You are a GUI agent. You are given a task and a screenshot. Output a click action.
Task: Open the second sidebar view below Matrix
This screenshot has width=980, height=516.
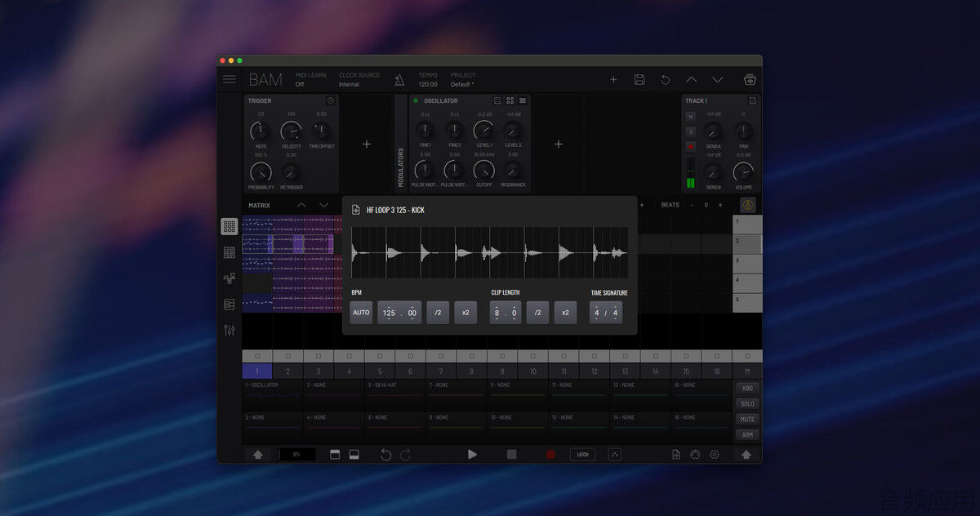[x=229, y=253]
